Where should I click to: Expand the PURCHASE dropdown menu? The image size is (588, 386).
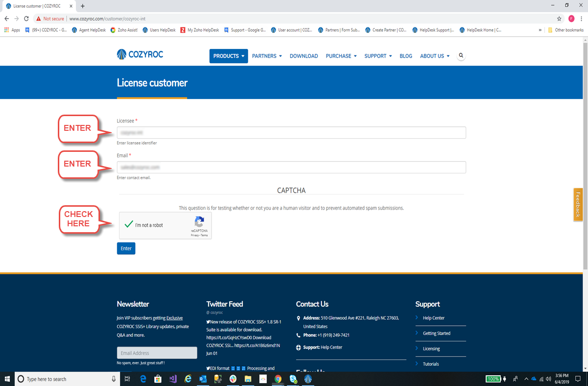pos(341,56)
